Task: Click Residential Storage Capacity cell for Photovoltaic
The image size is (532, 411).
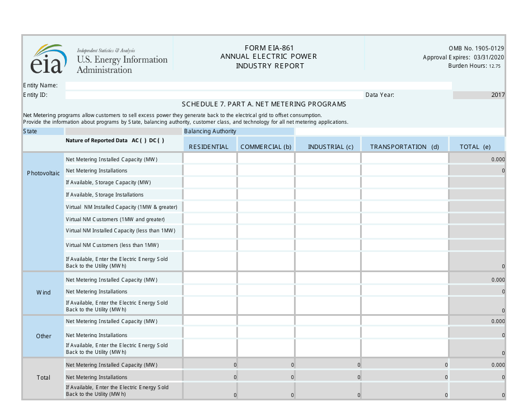Action: pyautogui.click(x=209, y=182)
